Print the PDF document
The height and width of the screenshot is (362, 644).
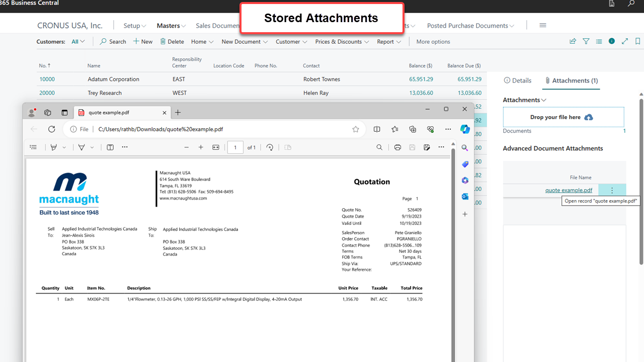coord(397,147)
